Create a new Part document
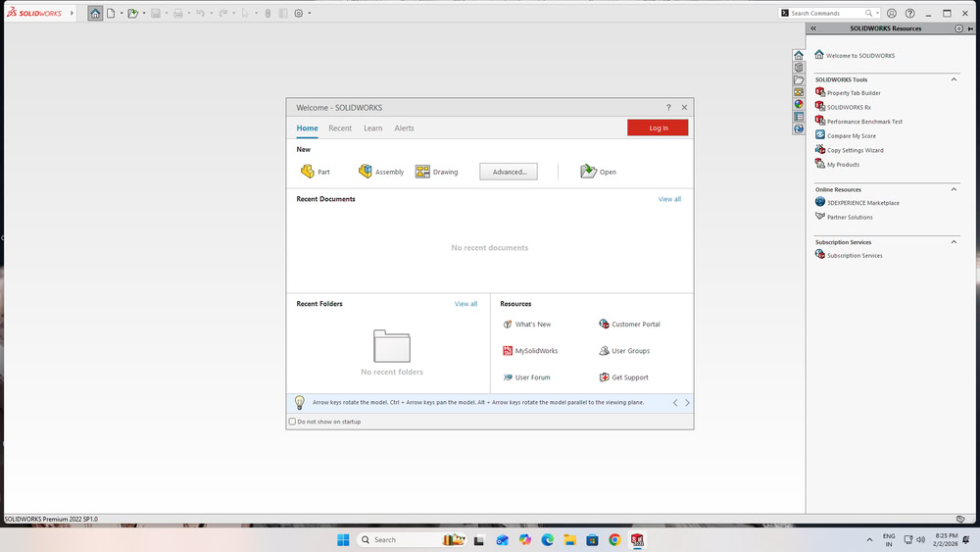This screenshot has height=552, width=980. [x=315, y=172]
